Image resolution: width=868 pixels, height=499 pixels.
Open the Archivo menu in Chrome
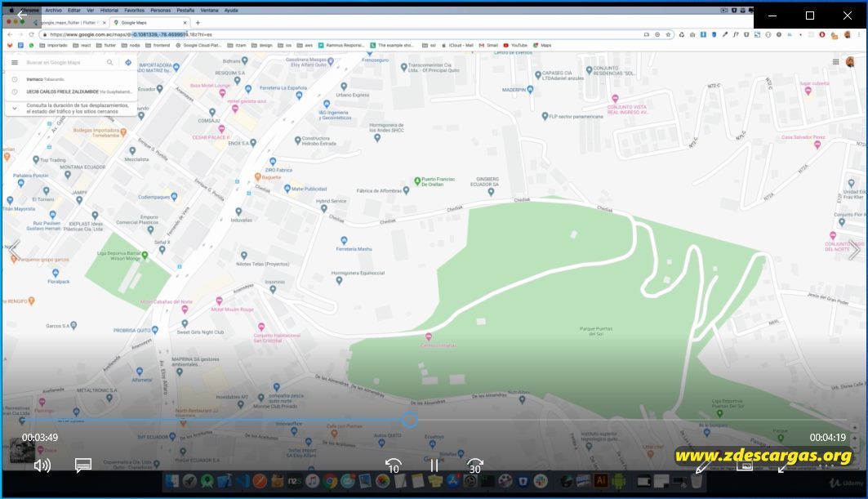click(53, 10)
